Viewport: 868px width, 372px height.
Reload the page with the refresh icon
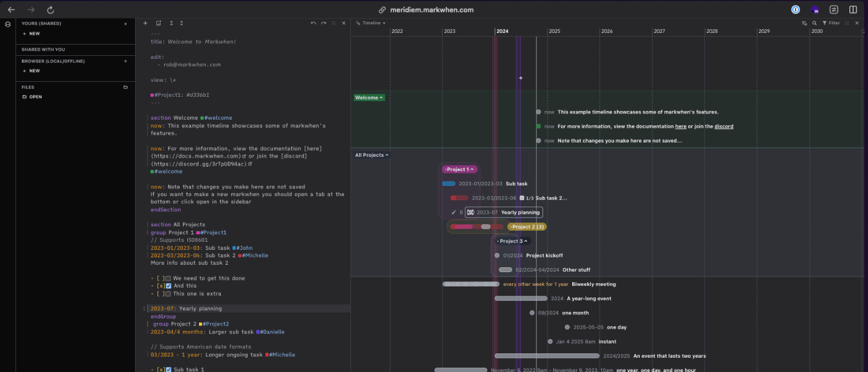[51, 10]
